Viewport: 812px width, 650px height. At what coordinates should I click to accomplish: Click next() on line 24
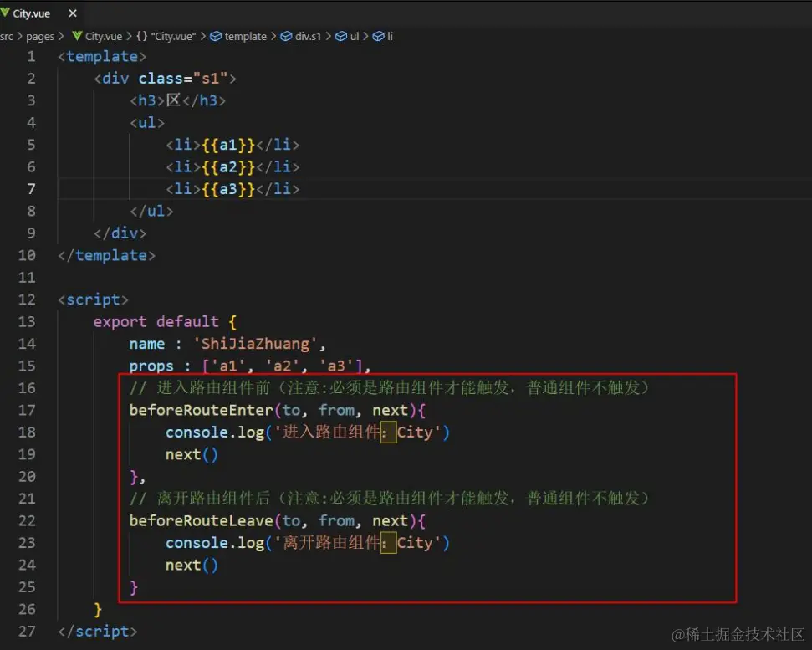click(192, 565)
